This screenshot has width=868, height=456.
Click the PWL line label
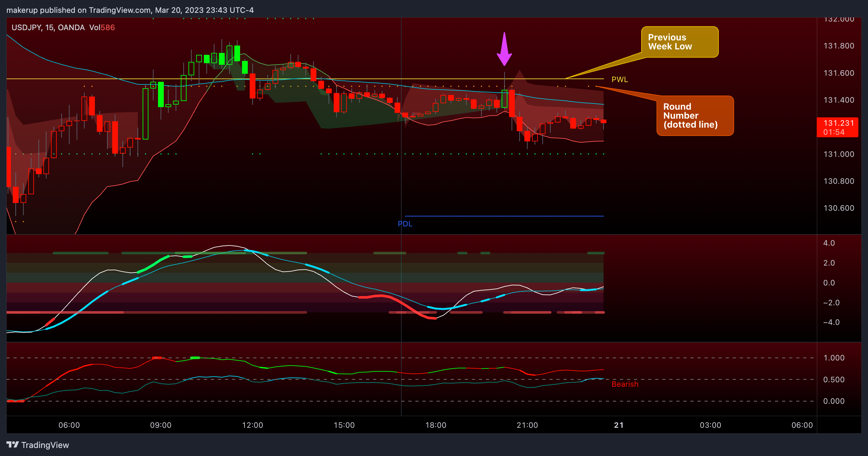click(620, 80)
